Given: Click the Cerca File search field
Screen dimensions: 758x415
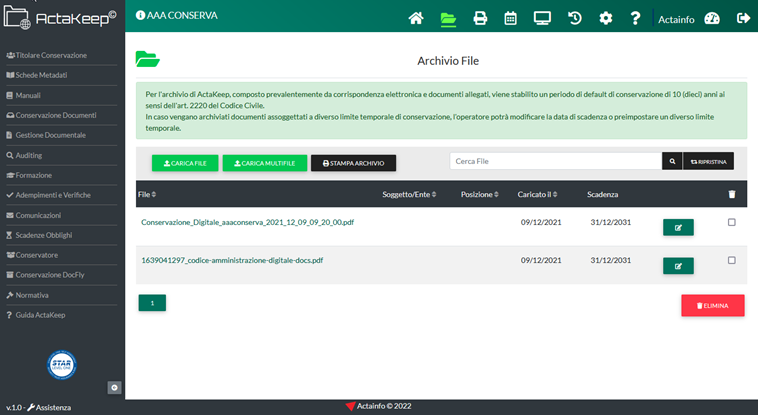Looking at the screenshot, I should click(x=555, y=161).
